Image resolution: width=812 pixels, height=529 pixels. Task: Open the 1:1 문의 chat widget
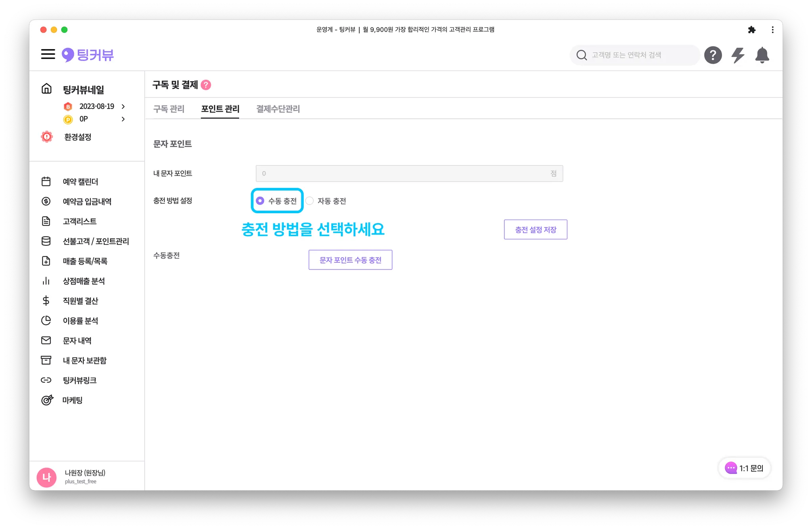pos(744,468)
